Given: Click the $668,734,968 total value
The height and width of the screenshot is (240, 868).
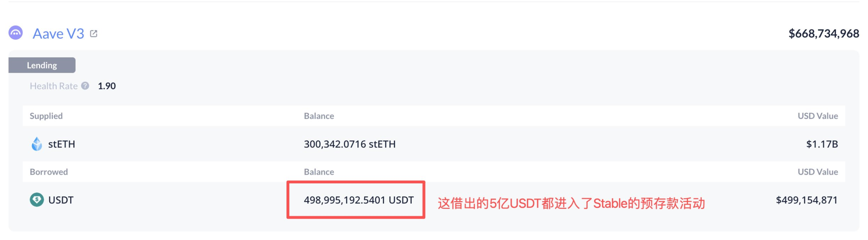Looking at the screenshot, I should point(823,34).
